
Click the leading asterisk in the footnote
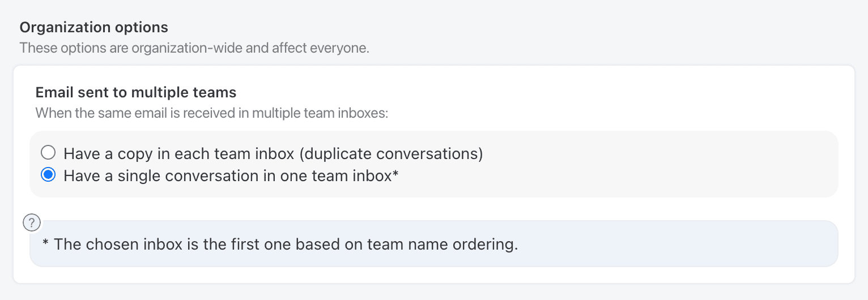coord(46,244)
